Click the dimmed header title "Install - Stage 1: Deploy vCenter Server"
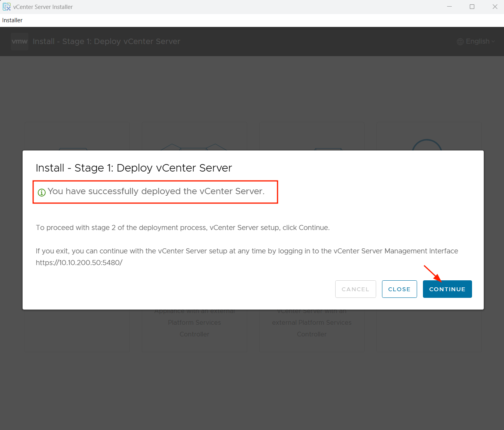This screenshot has width=504, height=430. [x=106, y=41]
